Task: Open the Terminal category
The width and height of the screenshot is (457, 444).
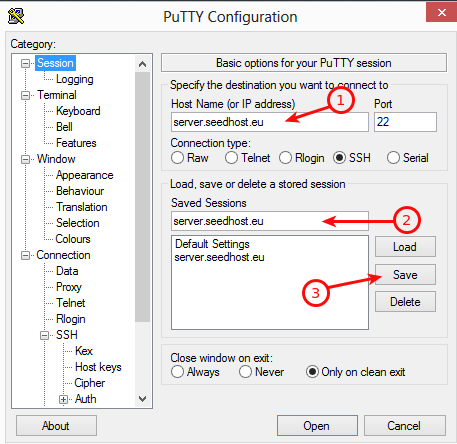Action: tap(57, 95)
